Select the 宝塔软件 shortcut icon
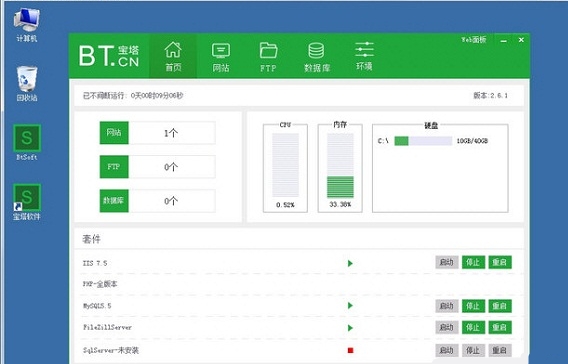The width and height of the screenshot is (568, 364). 27,202
